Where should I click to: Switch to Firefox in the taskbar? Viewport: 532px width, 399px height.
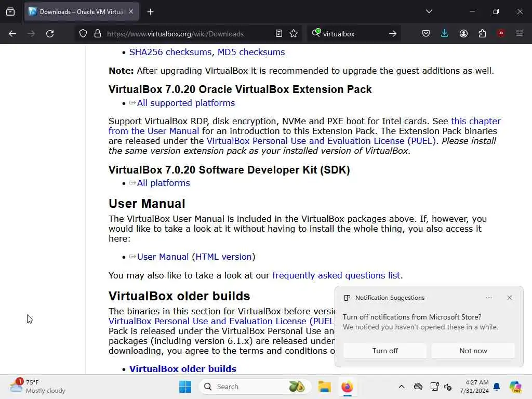347,387
